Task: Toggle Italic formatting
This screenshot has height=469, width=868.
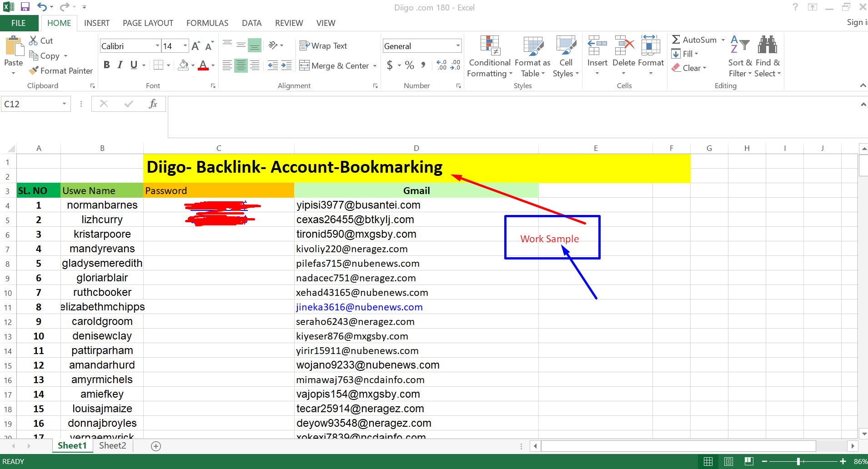Action: coord(120,65)
